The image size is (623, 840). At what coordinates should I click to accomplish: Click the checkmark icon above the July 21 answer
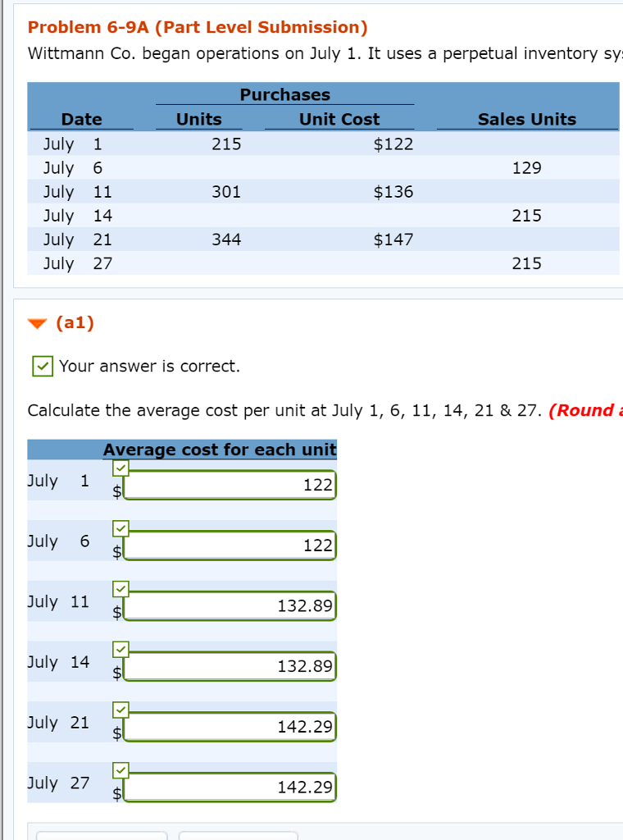[x=120, y=709]
